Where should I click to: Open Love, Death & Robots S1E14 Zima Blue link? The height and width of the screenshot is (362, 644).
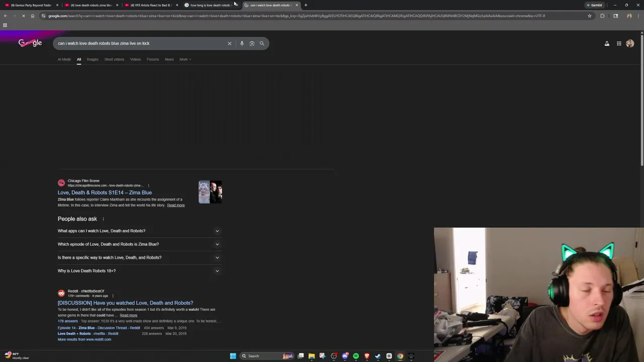click(x=105, y=193)
